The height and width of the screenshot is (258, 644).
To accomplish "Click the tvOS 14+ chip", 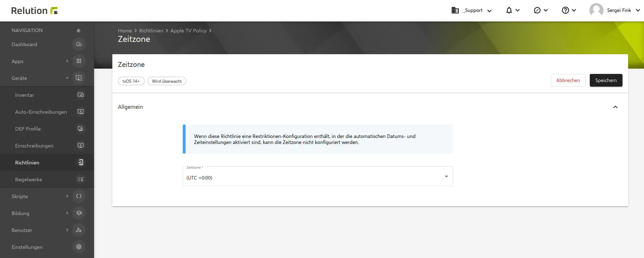I will (131, 81).
